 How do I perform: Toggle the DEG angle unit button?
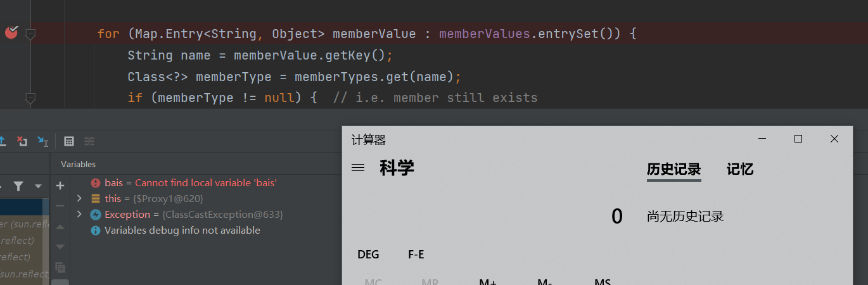tap(368, 255)
